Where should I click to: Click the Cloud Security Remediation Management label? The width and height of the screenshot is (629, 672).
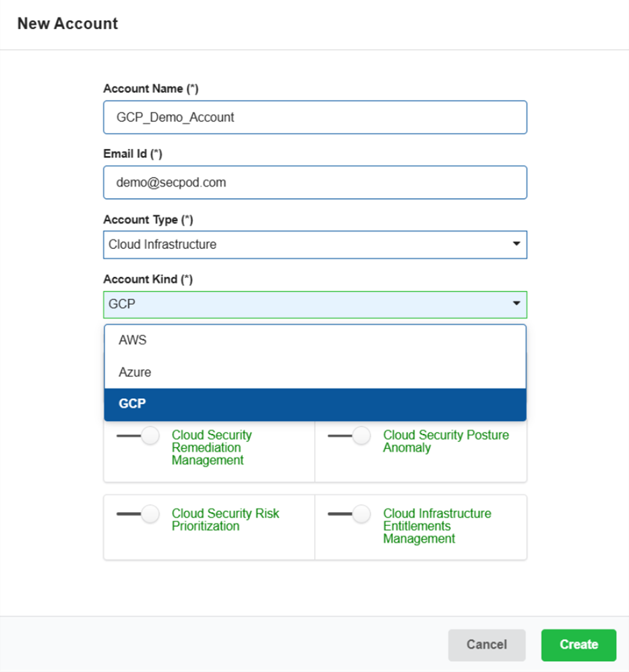click(x=211, y=448)
